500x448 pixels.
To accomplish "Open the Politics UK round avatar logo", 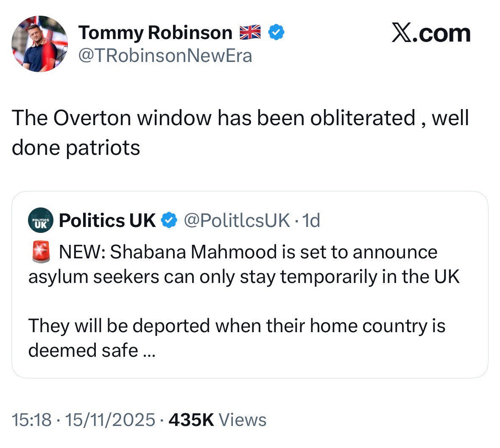I will pyautogui.click(x=40, y=221).
